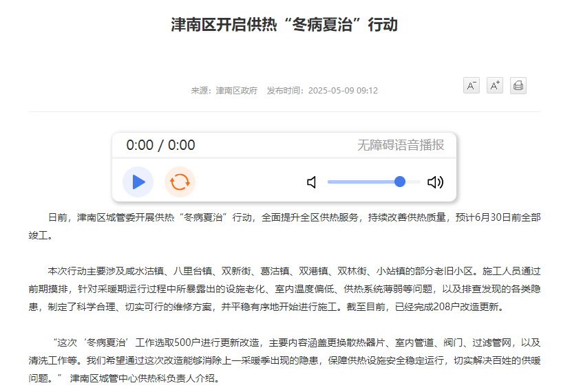Print the article with the printer icon

(x=518, y=85)
